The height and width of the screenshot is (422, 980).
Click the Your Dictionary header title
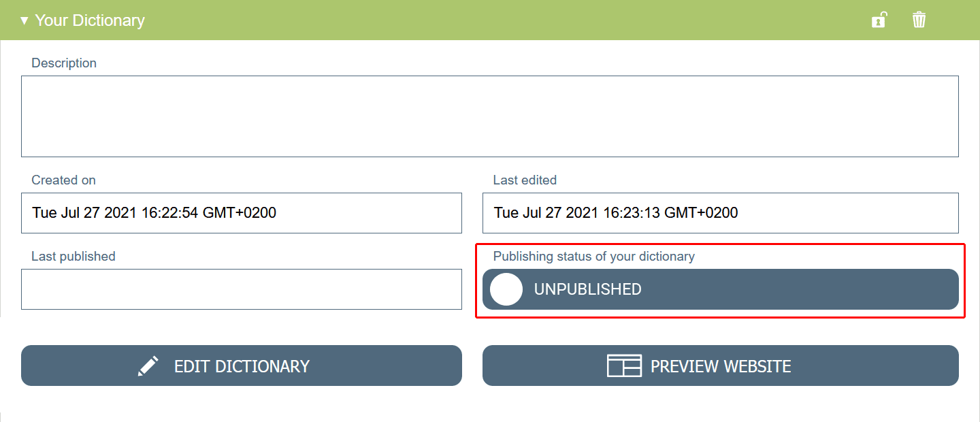(90, 20)
